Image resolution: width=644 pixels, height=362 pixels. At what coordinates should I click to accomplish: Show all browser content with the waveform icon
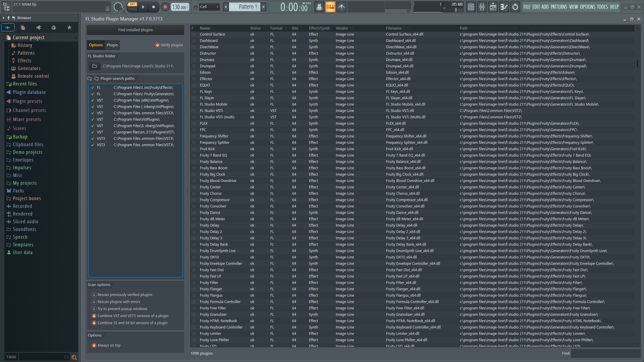coord(8,27)
